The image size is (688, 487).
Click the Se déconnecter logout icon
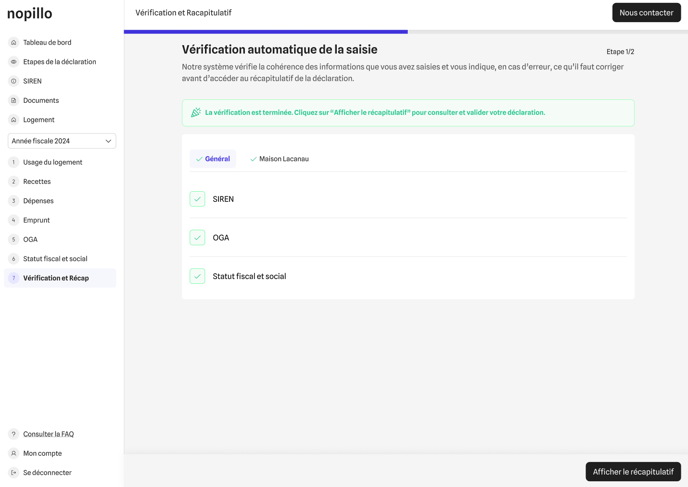[x=14, y=473]
